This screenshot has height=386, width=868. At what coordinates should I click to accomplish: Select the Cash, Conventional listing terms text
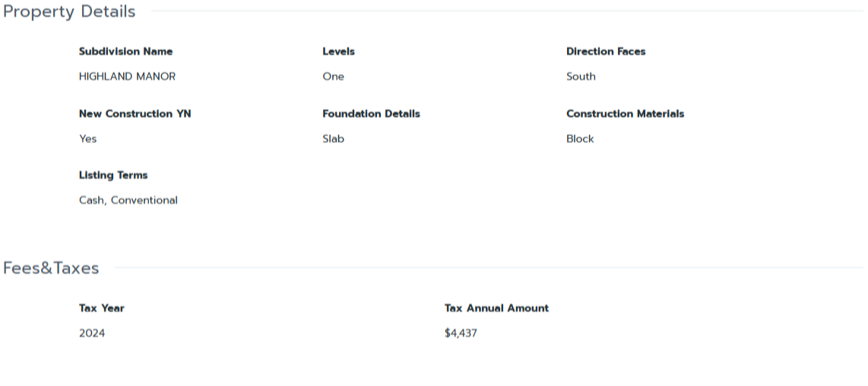(128, 201)
